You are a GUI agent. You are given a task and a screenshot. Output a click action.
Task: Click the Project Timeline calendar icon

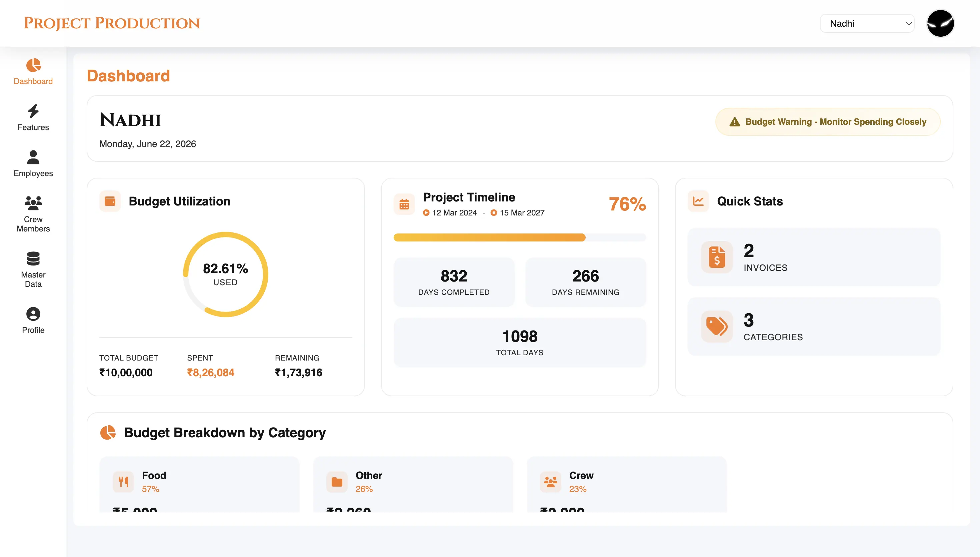(x=404, y=204)
